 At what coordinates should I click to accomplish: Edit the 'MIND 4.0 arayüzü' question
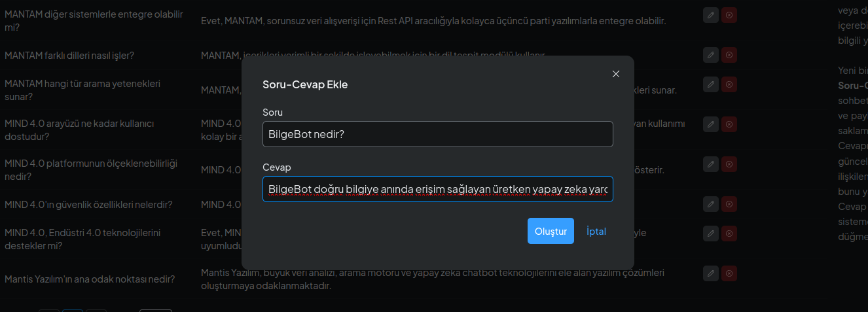pyautogui.click(x=710, y=124)
